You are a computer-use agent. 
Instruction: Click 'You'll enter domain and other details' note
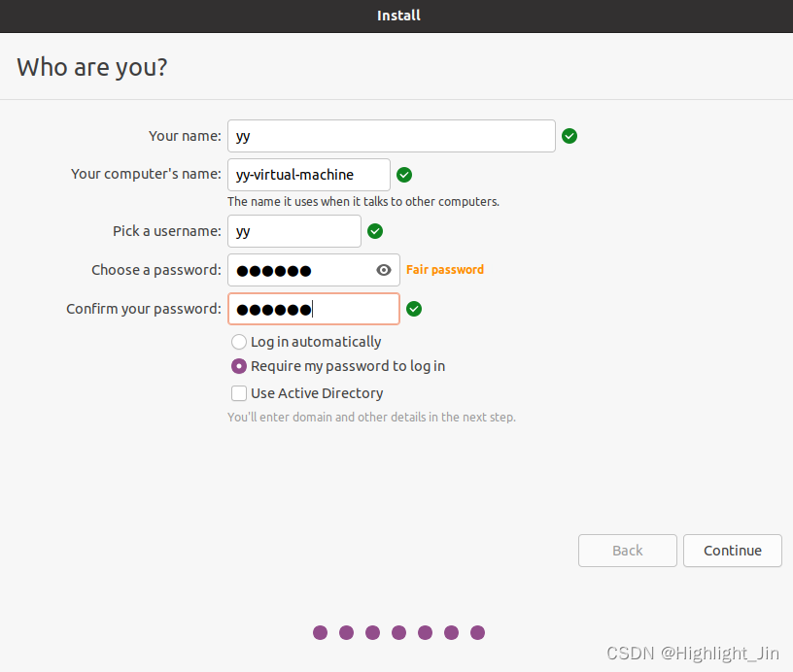point(371,418)
